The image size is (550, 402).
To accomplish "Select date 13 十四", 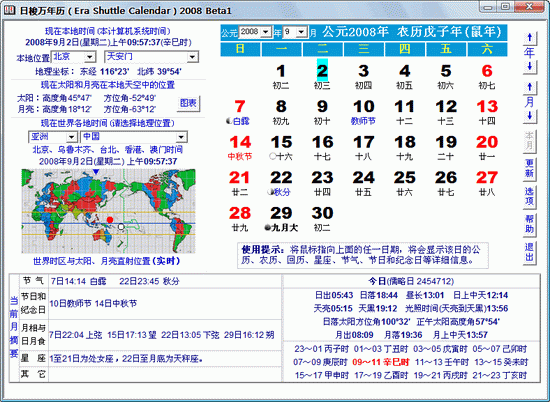I will (487, 112).
